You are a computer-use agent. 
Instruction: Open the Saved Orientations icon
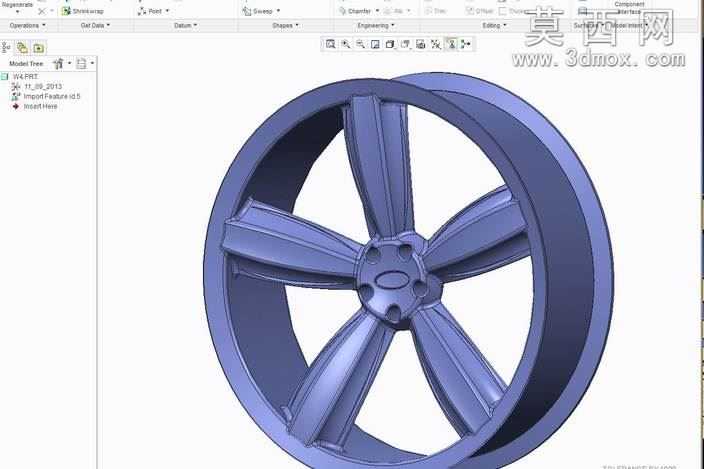pyautogui.click(x=405, y=44)
